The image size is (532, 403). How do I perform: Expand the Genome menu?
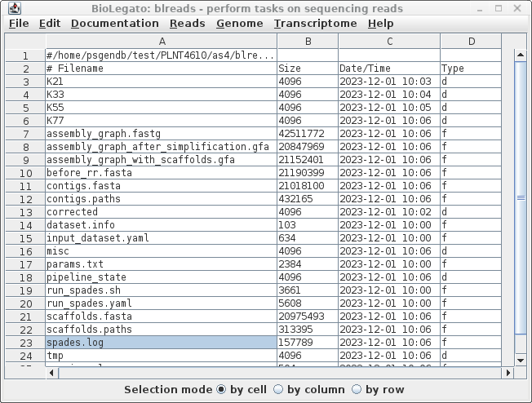[x=239, y=24]
